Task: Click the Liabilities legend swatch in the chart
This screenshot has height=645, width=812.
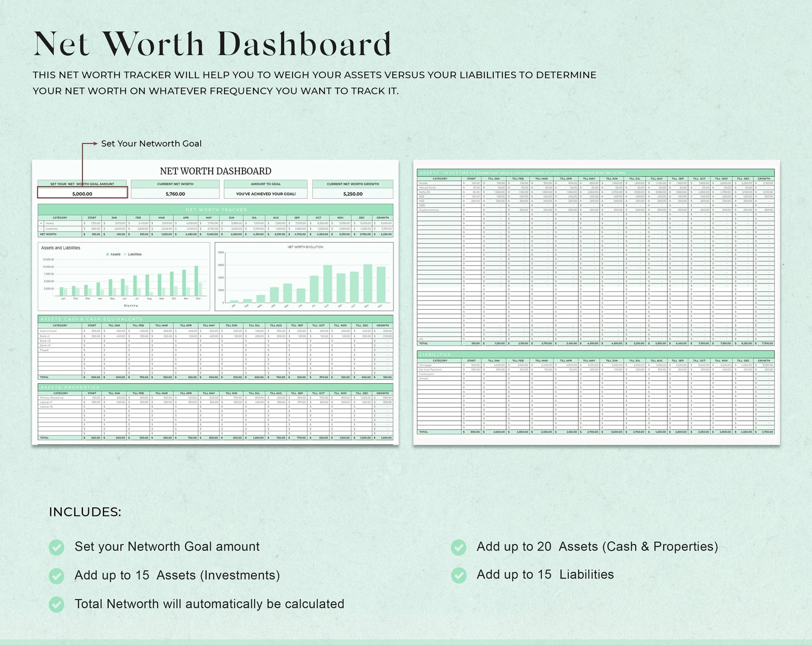Action: coord(125,254)
